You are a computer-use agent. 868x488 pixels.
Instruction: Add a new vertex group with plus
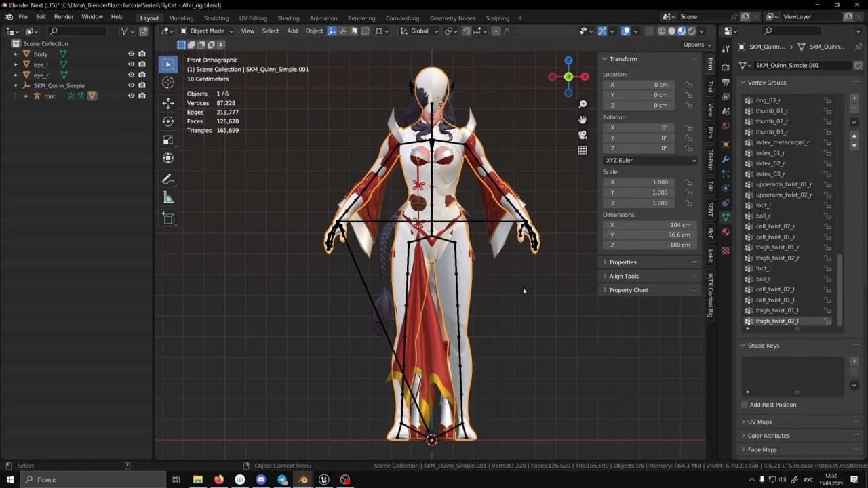click(854, 98)
